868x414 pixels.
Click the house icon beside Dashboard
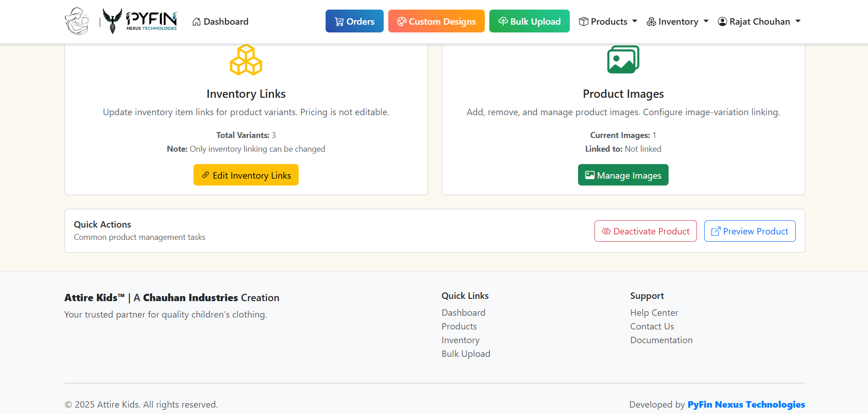(197, 21)
